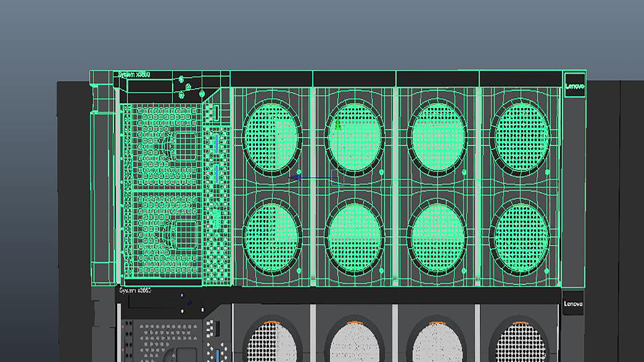Click the Lenovo badge on the lower shaded server
This screenshot has height=362, width=644.
click(575, 305)
